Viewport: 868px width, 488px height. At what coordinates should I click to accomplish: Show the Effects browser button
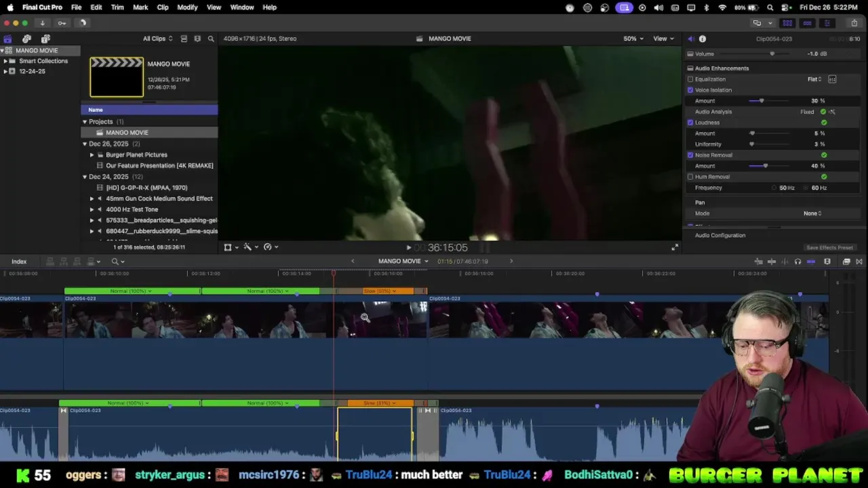846,262
